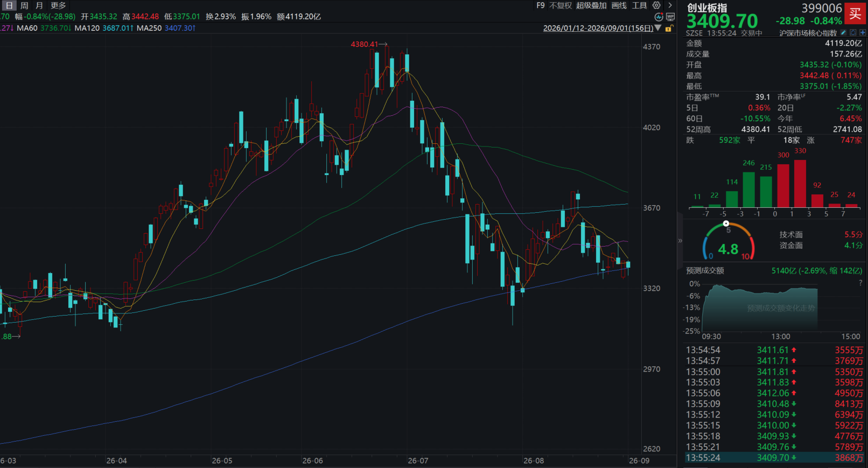Select the 13:55:06 trade tick row

click(774, 393)
